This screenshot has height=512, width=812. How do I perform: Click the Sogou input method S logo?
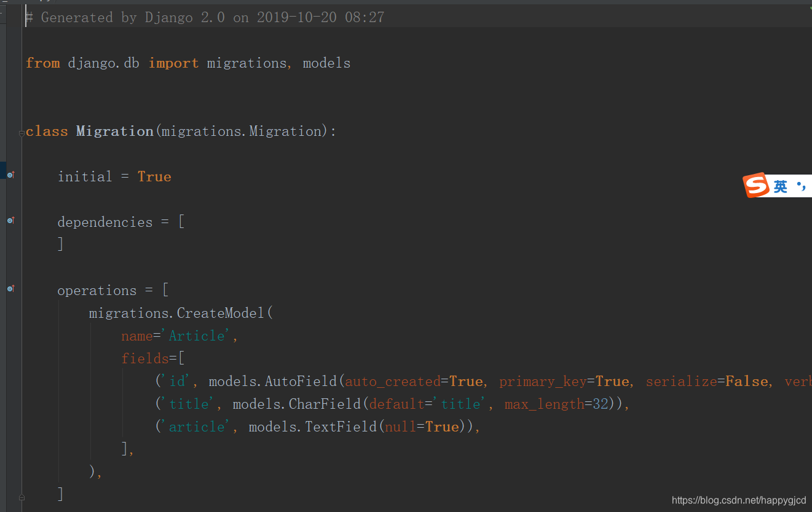(x=755, y=185)
